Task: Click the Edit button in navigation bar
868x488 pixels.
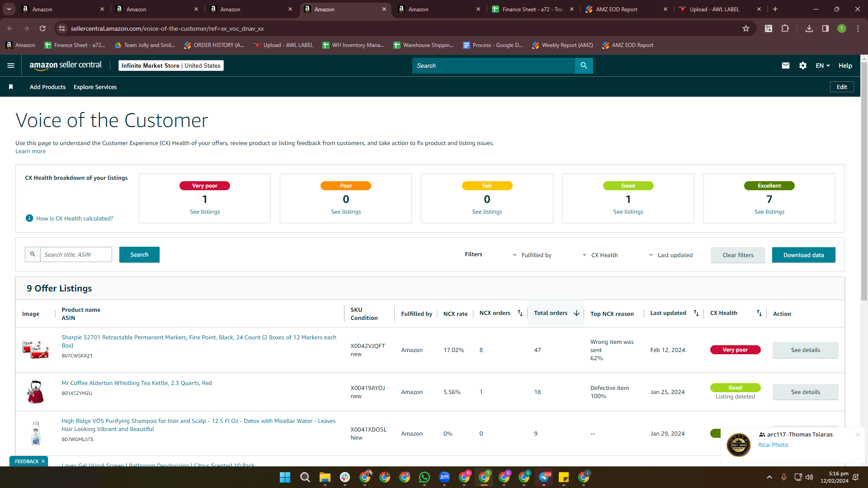Action: click(842, 87)
